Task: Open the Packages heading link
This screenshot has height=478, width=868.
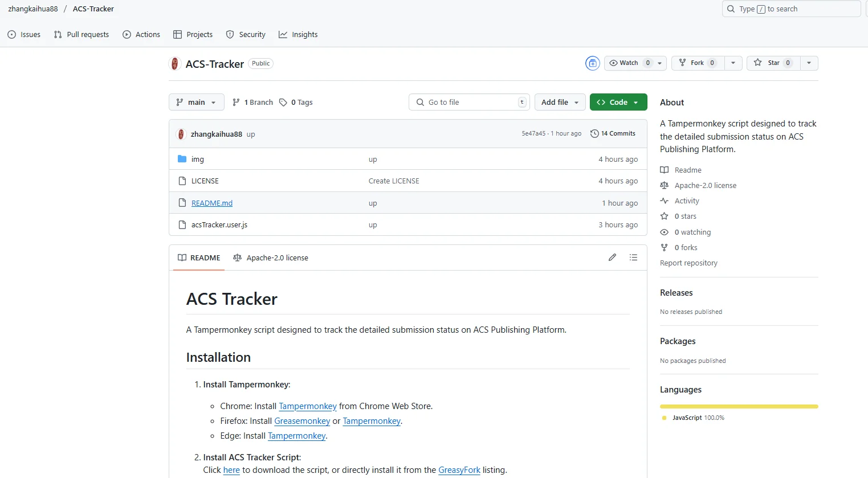Action: point(678,341)
